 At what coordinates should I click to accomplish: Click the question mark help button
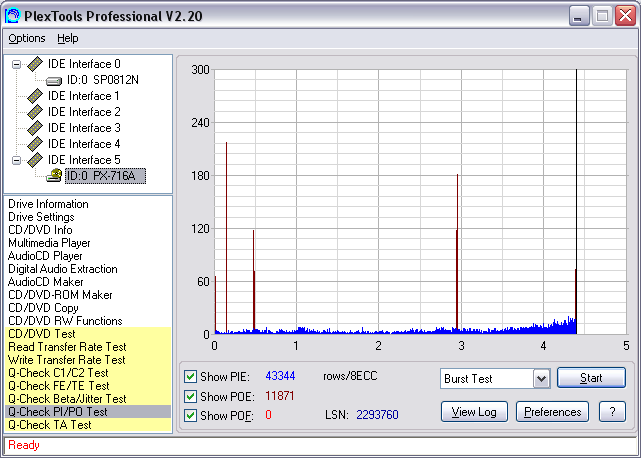point(612,412)
